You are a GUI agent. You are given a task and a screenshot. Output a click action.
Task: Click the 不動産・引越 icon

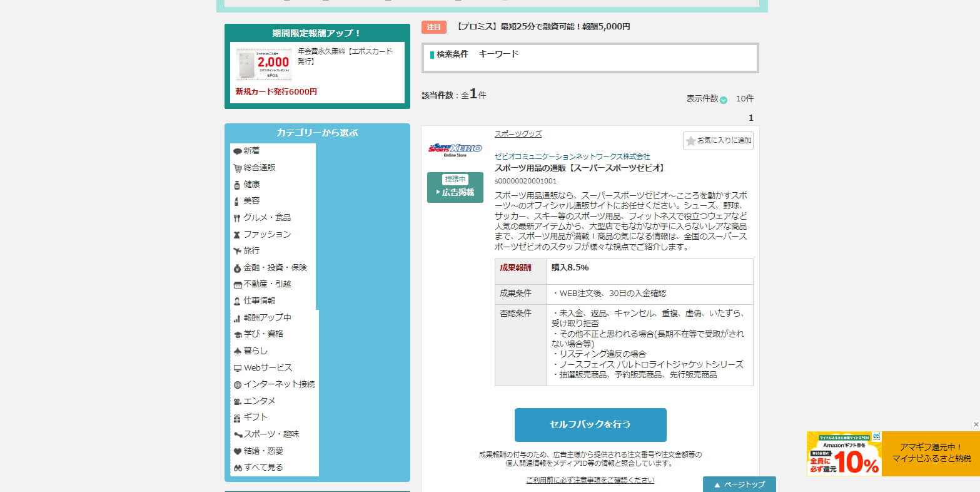237,284
